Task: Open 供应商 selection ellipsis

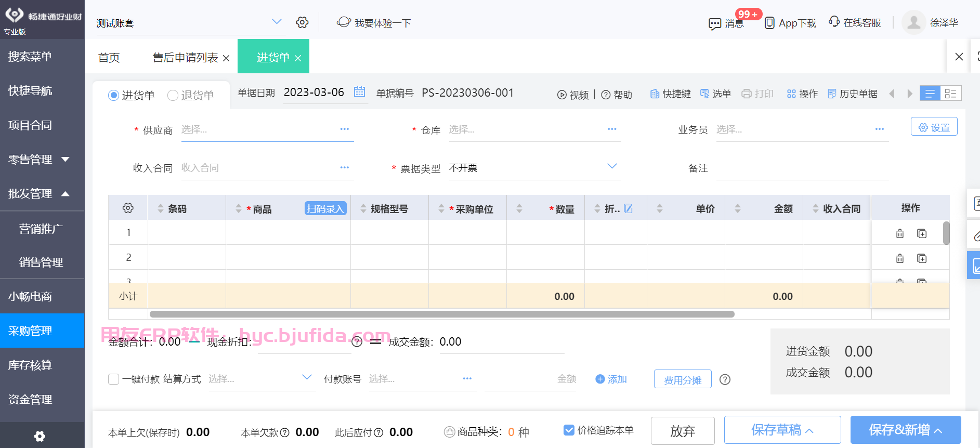Action: [x=344, y=129]
